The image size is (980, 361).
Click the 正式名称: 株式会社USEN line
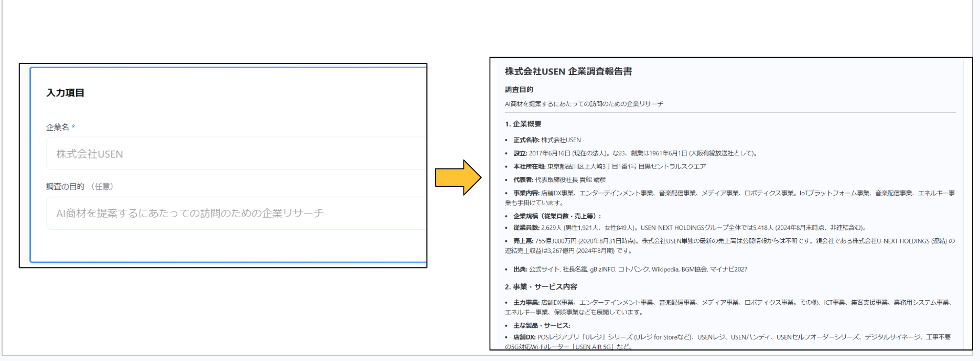click(547, 140)
